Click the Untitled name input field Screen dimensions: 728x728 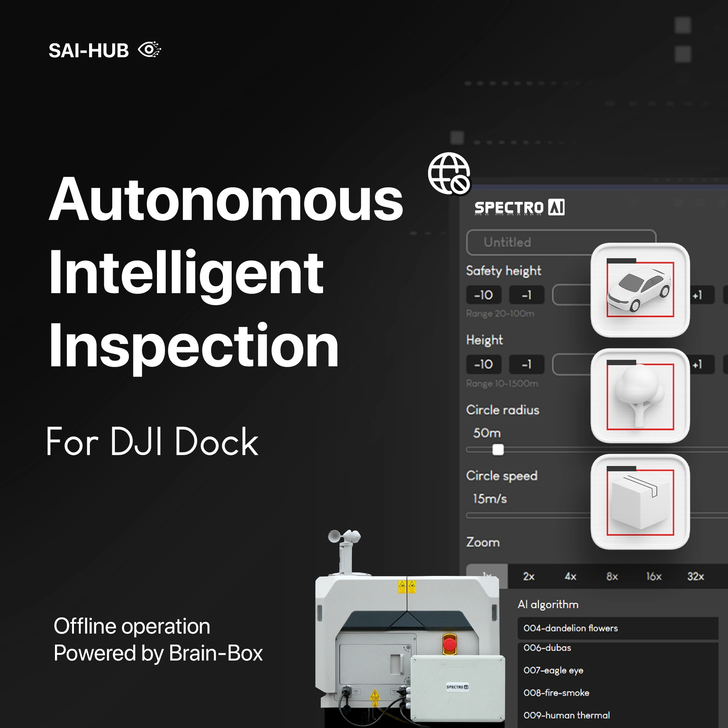coord(561,242)
